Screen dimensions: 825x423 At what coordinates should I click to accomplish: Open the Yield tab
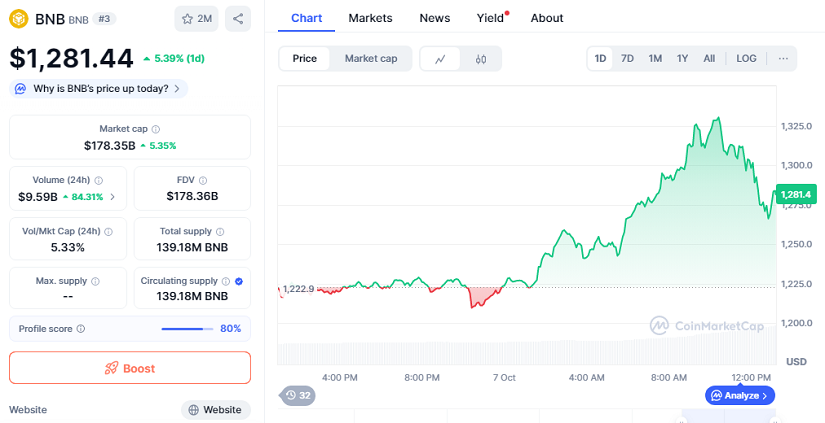(x=490, y=18)
